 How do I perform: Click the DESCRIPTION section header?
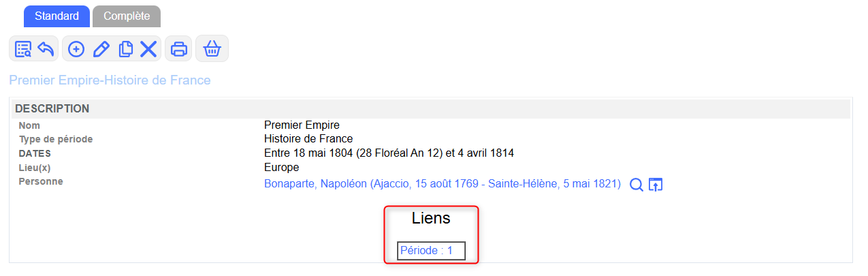52,108
